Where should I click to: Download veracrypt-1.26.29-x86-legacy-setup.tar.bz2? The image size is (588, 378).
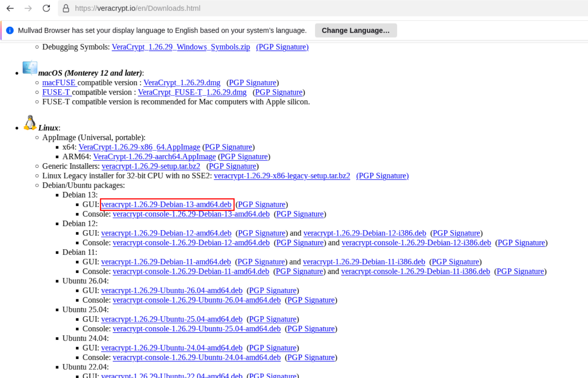click(282, 176)
